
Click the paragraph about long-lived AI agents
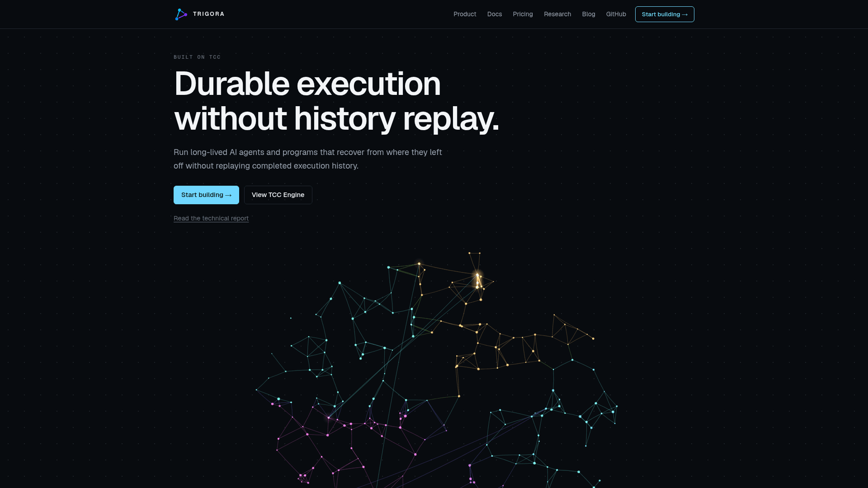coord(308,159)
